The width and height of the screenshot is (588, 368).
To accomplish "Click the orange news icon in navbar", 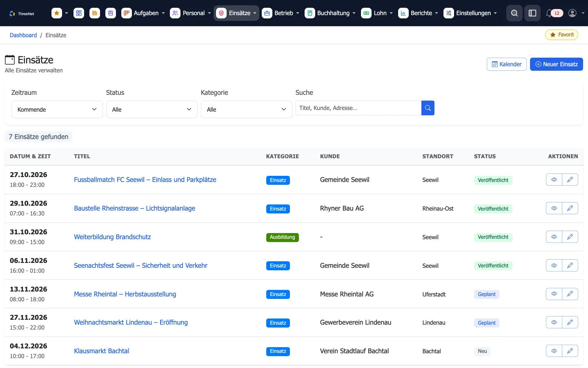I will (x=95, y=13).
